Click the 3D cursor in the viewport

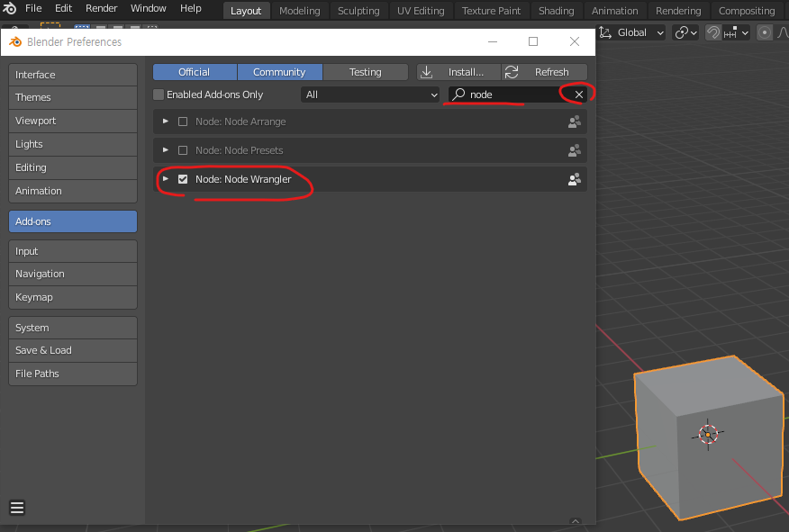click(x=708, y=435)
